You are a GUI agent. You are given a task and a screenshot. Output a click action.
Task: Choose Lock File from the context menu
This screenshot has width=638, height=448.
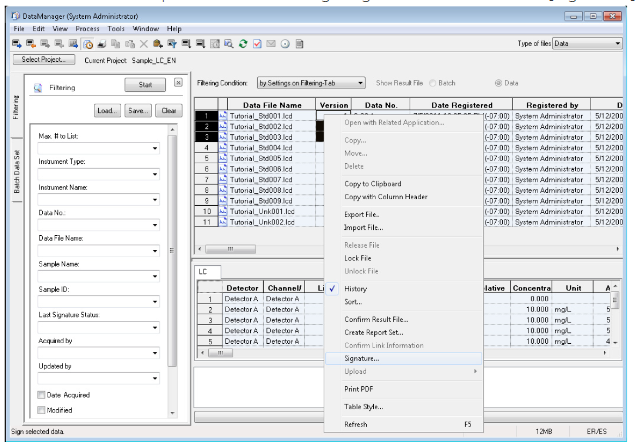[x=403, y=258]
